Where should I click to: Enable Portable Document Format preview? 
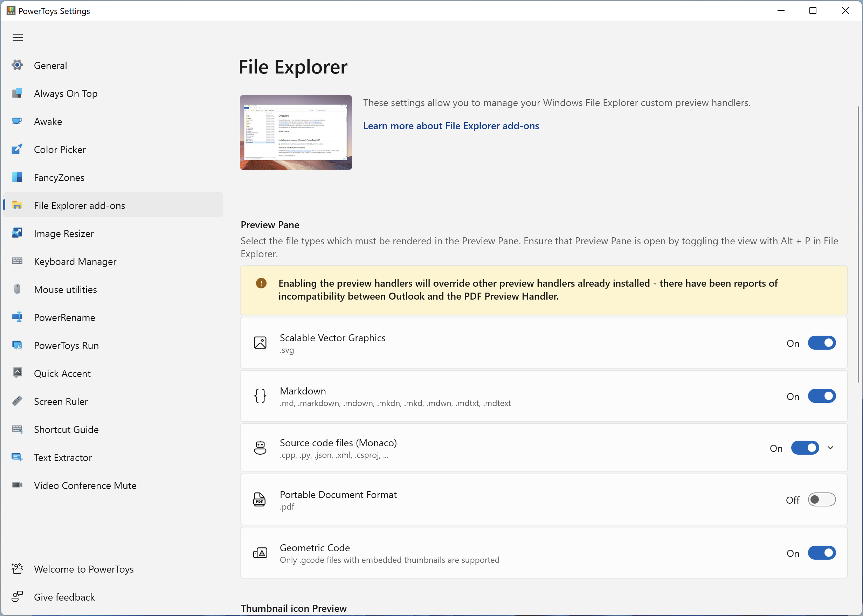(821, 499)
